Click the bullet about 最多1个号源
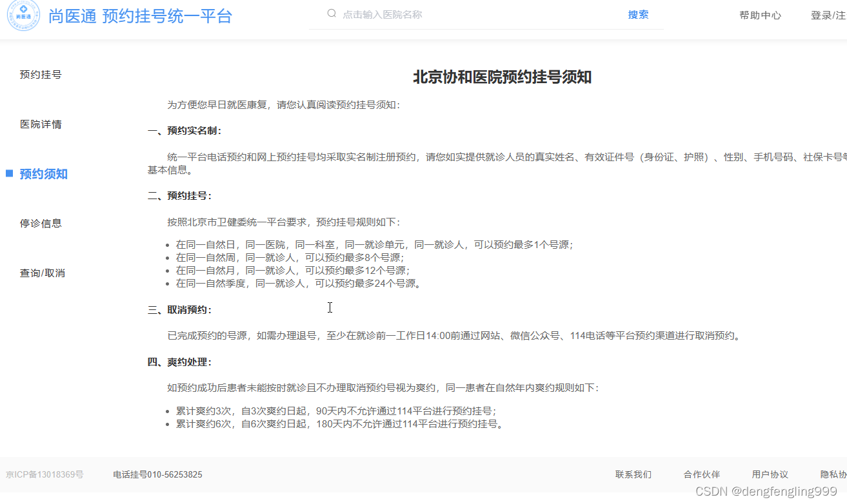The width and height of the screenshot is (847, 504). pyautogui.click(x=374, y=245)
